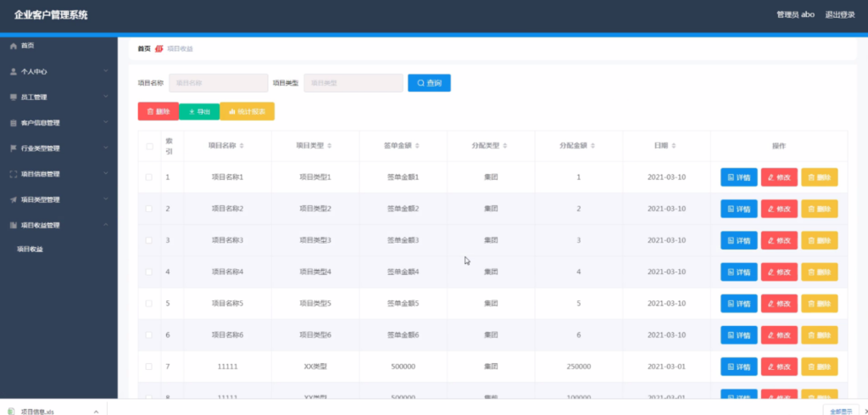Check the checkbox for row 项目名称4
The image size is (868, 415).
pyautogui.click(x=149, y=272)
